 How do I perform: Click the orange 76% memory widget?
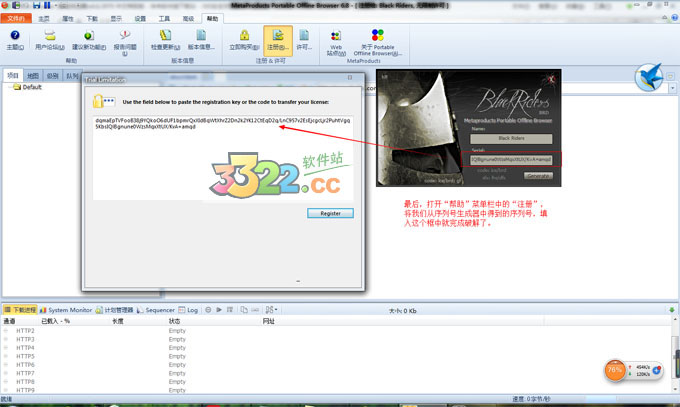(x=615, y=370)
